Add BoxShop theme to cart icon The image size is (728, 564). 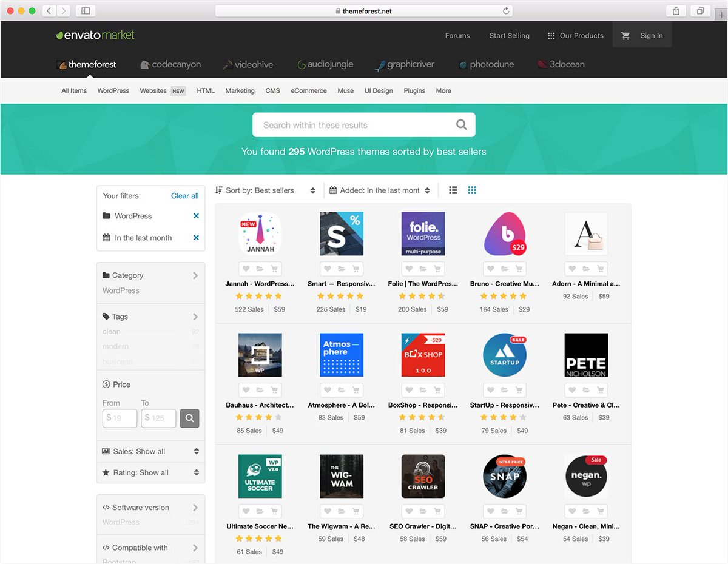pyautogui.click(x=437, y=390)
